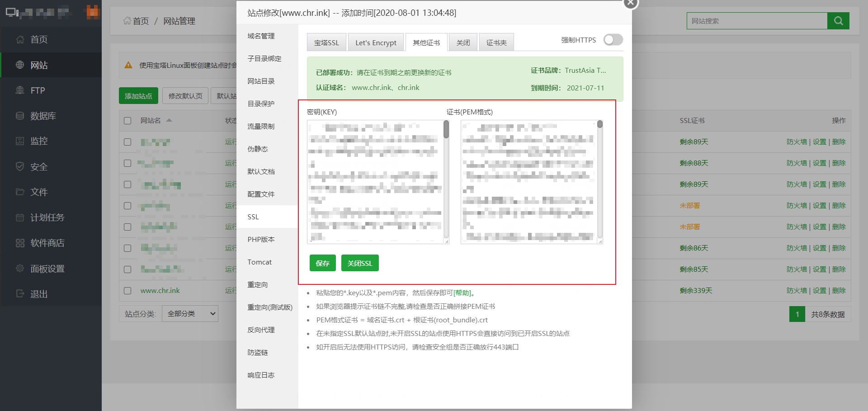
Task: Check the sixth site row checkbox
Action: (127, 248)
